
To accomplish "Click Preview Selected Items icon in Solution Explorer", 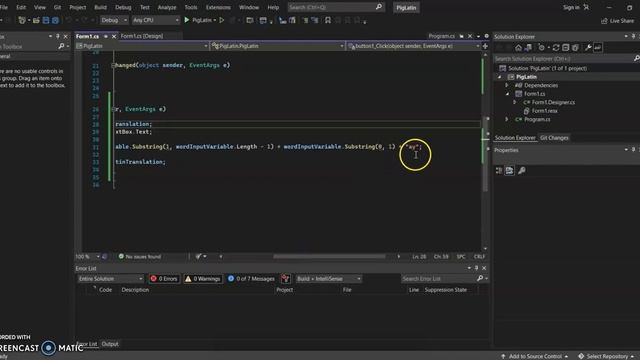I will pos(598,48).
